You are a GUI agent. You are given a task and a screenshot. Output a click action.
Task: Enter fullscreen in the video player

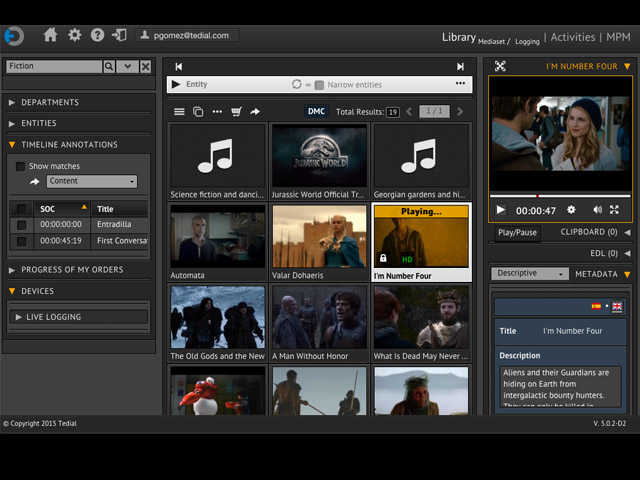click(614, 210)
